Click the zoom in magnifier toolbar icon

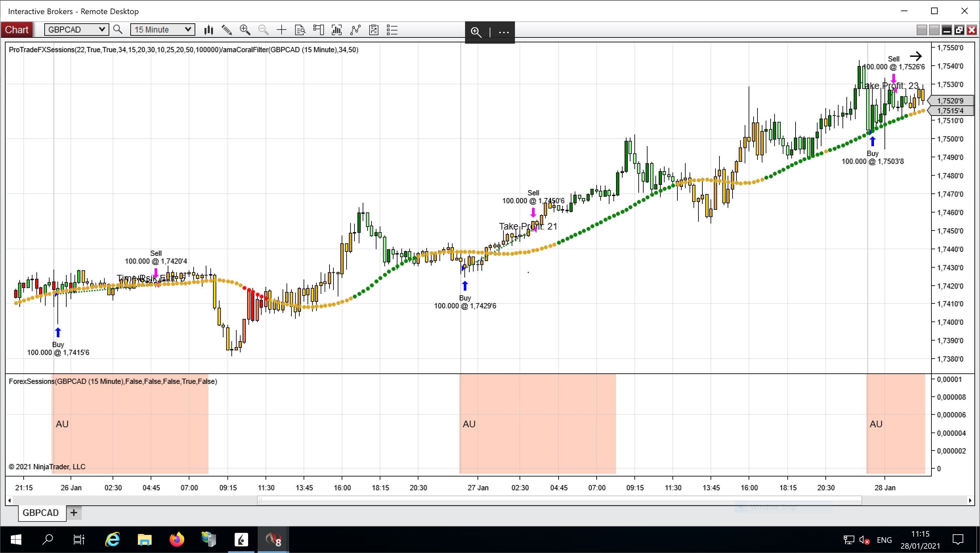coord(245,30)
